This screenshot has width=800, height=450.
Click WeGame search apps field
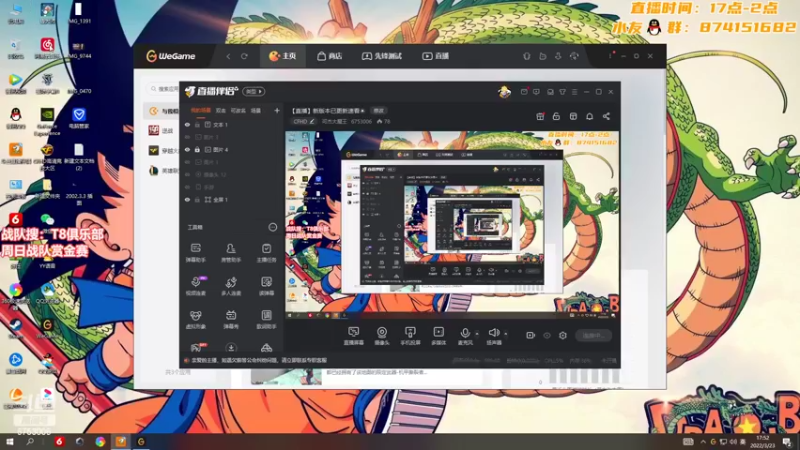(x=163, y=89)
